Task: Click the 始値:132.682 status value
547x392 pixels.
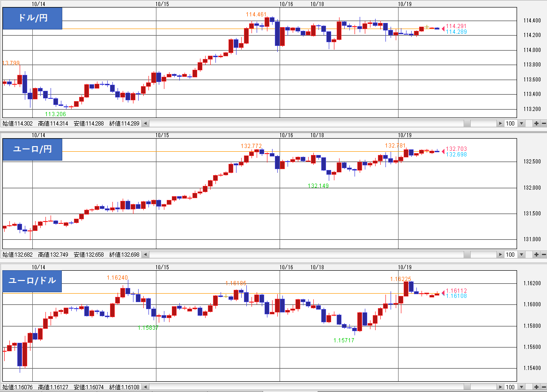Action: point(17,255)
